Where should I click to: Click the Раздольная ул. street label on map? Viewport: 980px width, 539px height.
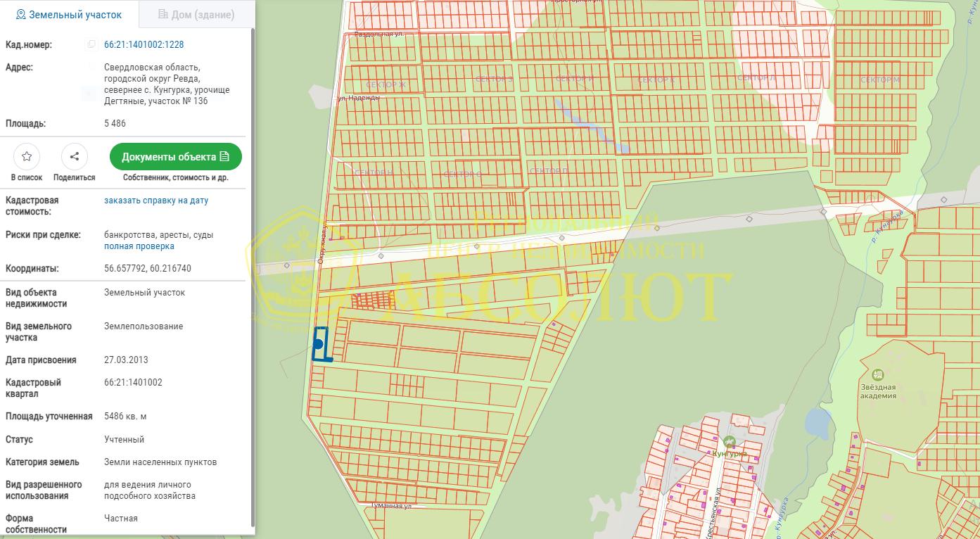[378, 34]
